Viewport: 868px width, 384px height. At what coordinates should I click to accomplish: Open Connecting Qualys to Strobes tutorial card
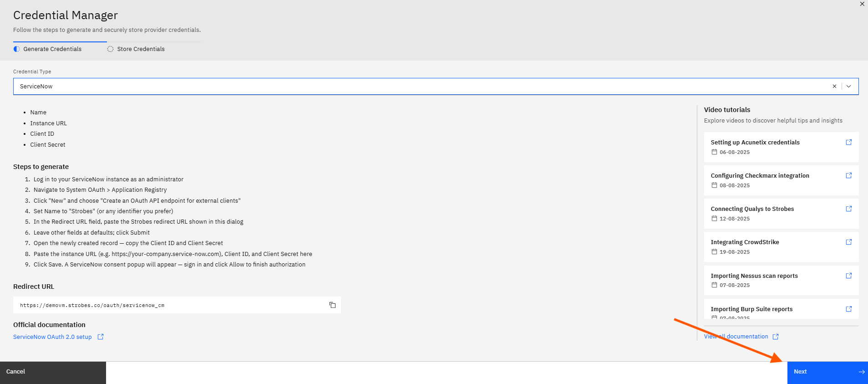pyautogui.click(x=782, y=214)
